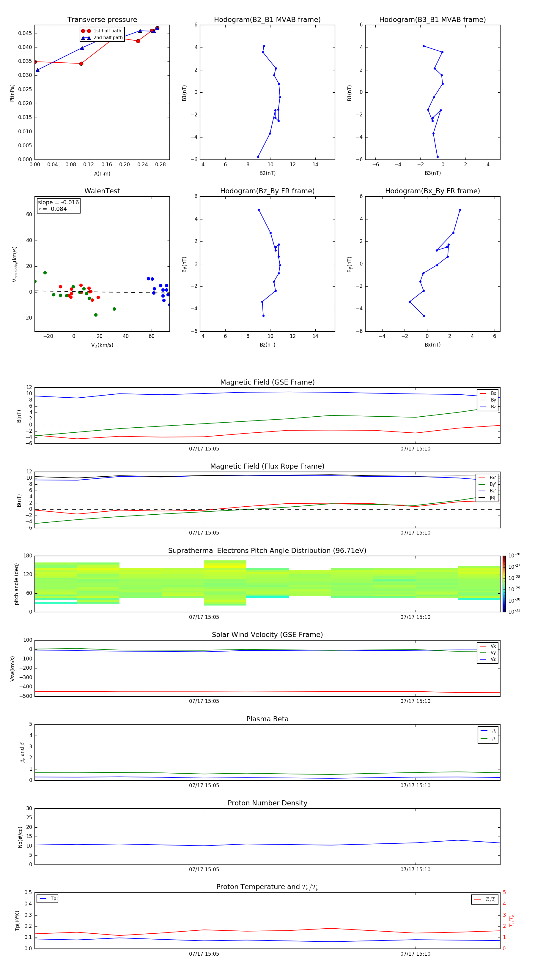The width and height of the screenshot is (535, 980).
Task: Click the "Solar Wind Velocity (GSE Frame)" title
Action: [x=267, y=635]
